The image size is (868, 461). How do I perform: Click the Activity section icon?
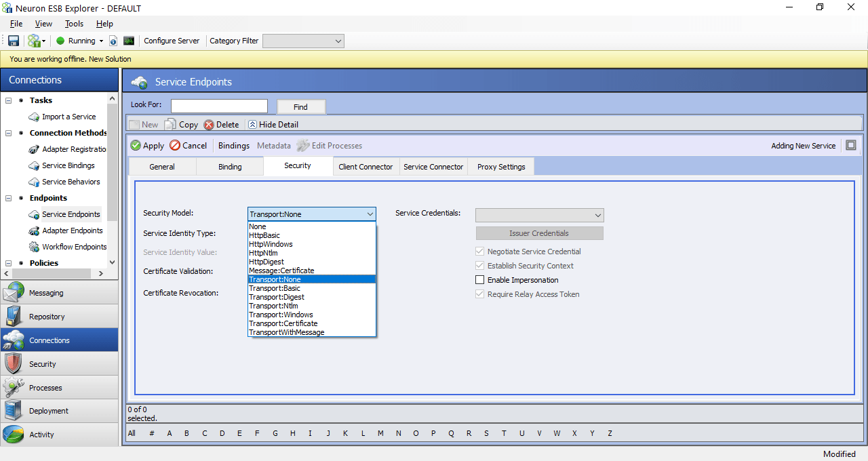click(x=14, y=435)
